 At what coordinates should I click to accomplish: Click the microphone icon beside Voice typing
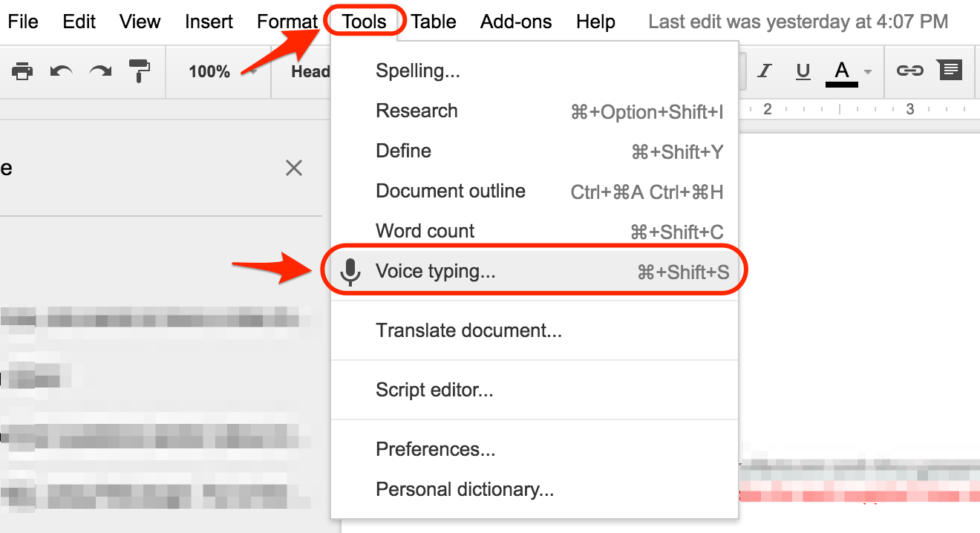coord(349,270)
